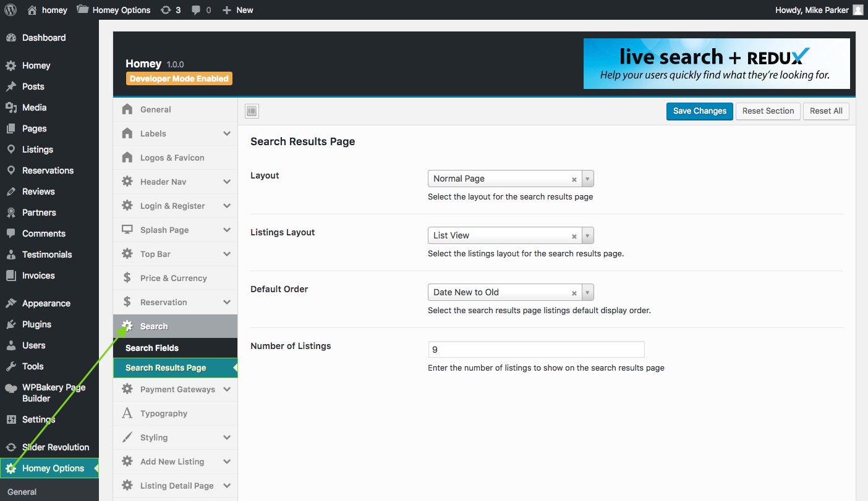Click the Price & Currency dollar icon

coord(127,278)
